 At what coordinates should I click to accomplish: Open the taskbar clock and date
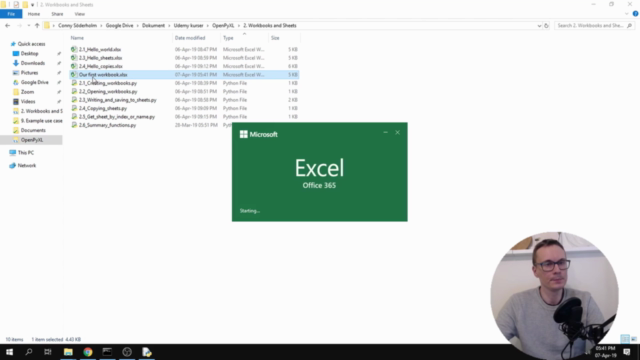[x=606, y=352]
